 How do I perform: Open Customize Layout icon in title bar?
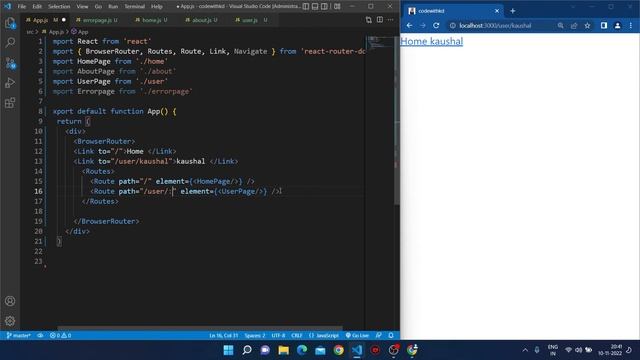(x=337, y=7)
